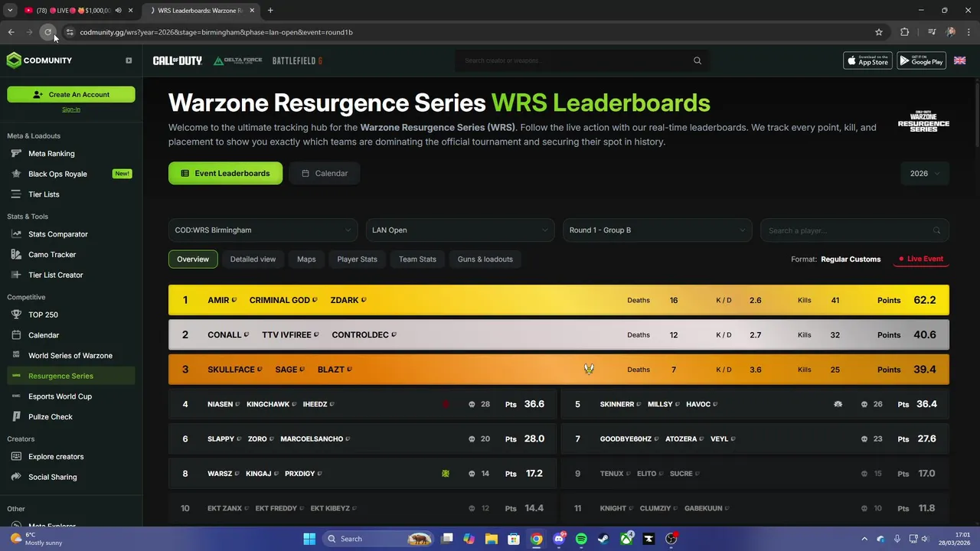The image size is (980, 551).
Task: Focus the Search creator or weapons field
Action: 582,60
